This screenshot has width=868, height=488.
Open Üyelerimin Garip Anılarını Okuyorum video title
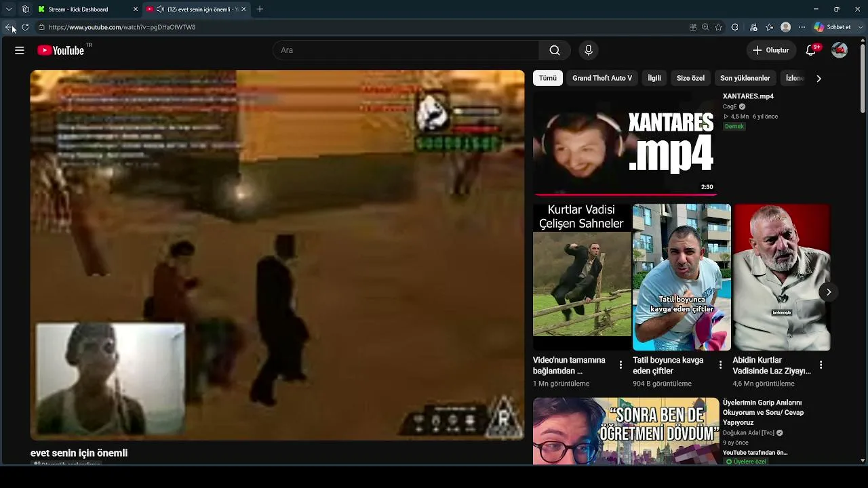point(763,413)
